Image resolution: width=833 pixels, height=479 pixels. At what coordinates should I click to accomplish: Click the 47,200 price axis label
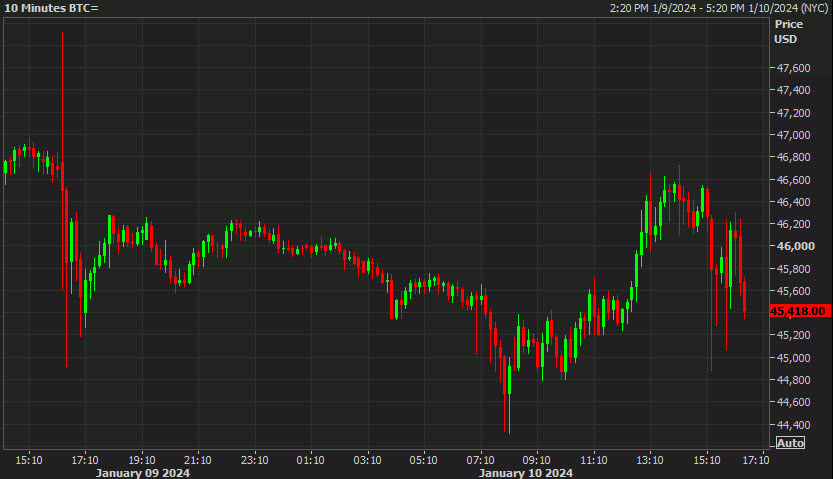(x=793, y=113)
